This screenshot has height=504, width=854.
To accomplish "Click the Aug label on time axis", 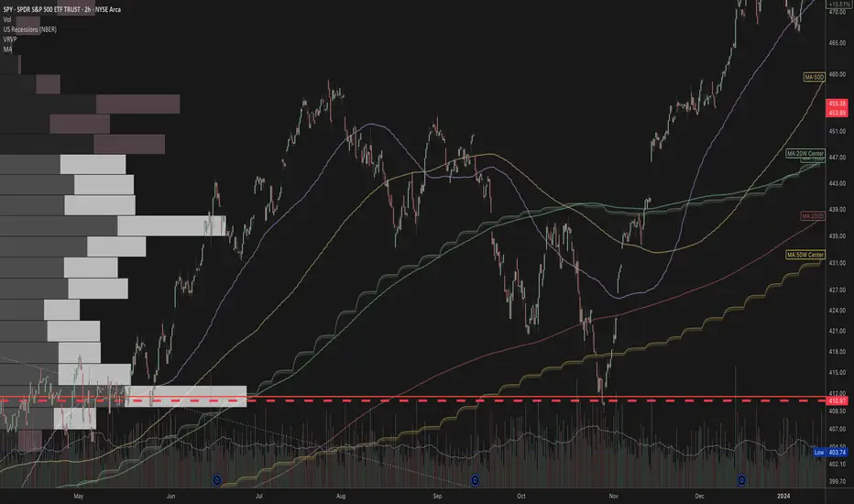I will [x=341, y=496].
